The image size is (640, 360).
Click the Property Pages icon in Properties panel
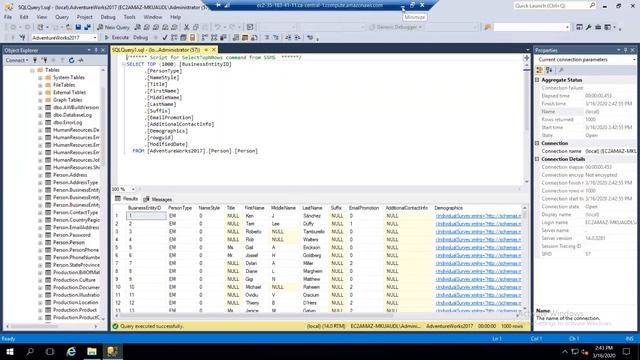tap(561, 70)
